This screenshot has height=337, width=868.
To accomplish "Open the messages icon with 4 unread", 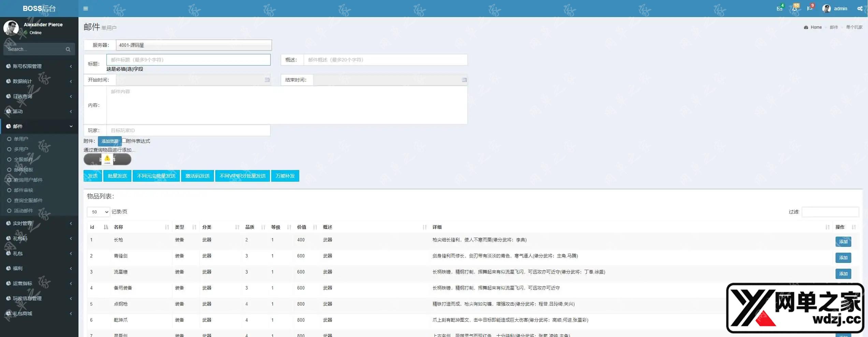I will (779, 9).
